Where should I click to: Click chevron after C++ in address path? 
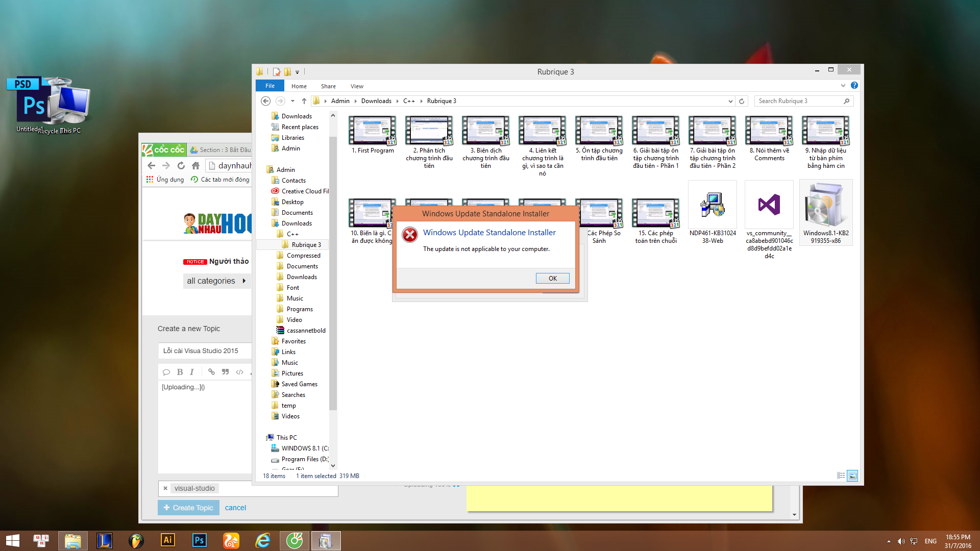click(x=421, y=101)
